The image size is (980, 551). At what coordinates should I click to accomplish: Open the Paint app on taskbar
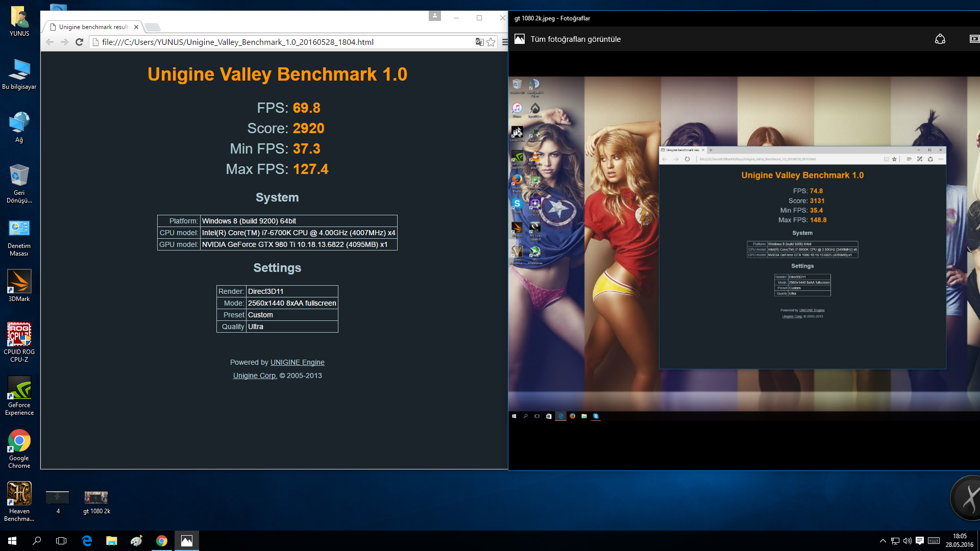click(x=136, y=541)
